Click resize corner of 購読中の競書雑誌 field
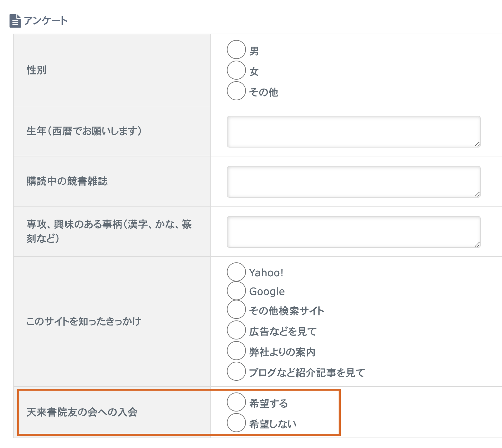 coord(477,194)
